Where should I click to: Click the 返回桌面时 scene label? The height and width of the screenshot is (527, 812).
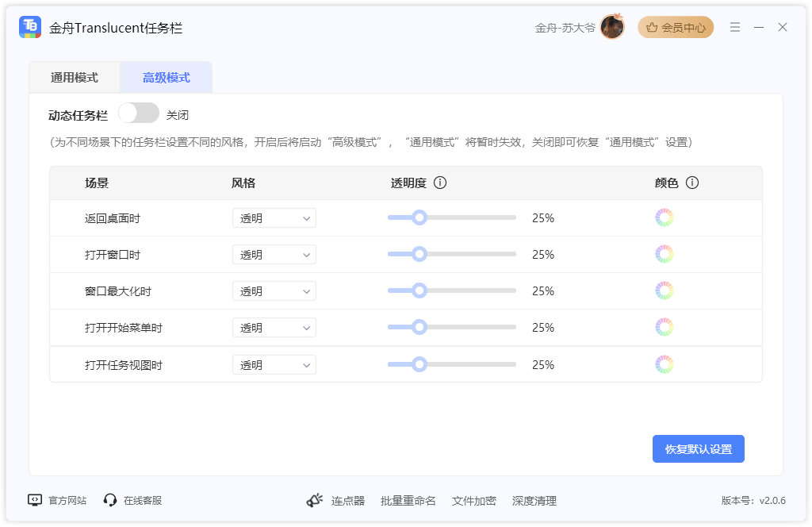point(113,219)
